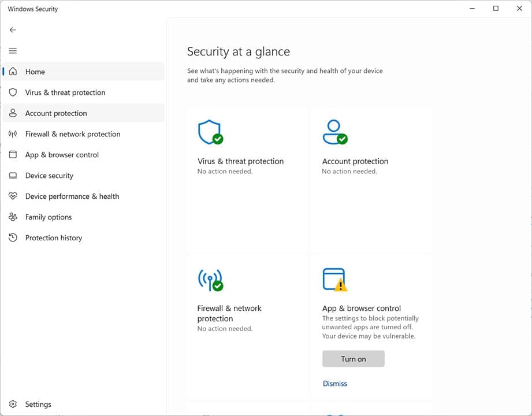Click Account protection card title

point(355,161)
